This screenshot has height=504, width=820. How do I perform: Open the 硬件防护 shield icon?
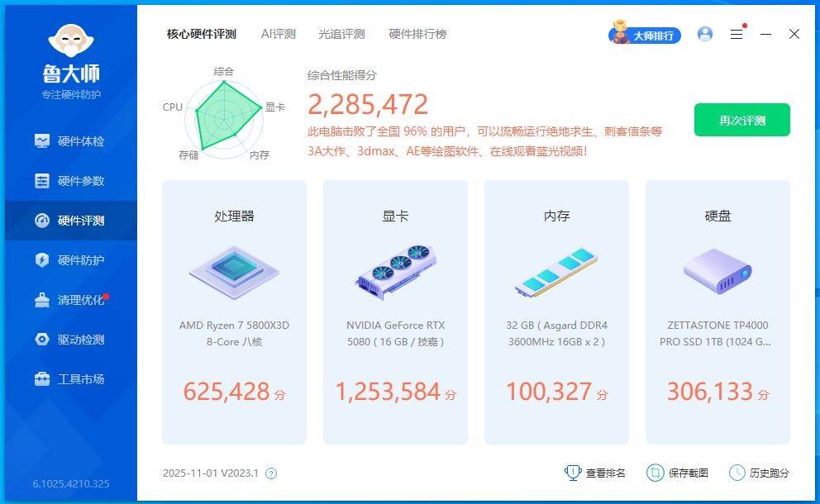coord(44,260)
